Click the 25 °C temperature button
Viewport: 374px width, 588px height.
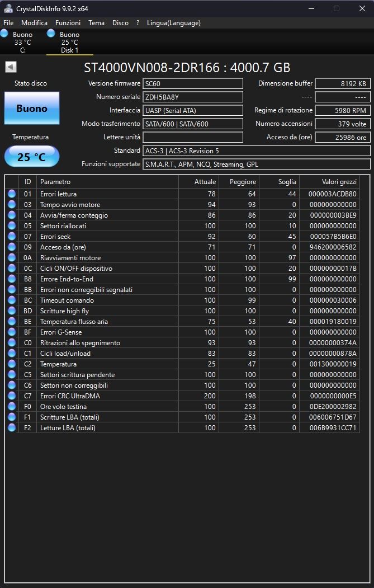coord(32,157)
